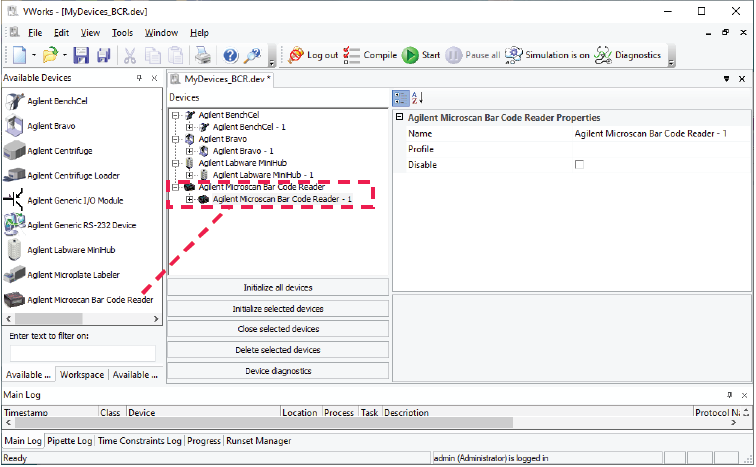Select Agilent Labware MiniHub in Available Devices
756x467 pixels.
[71, 250]
